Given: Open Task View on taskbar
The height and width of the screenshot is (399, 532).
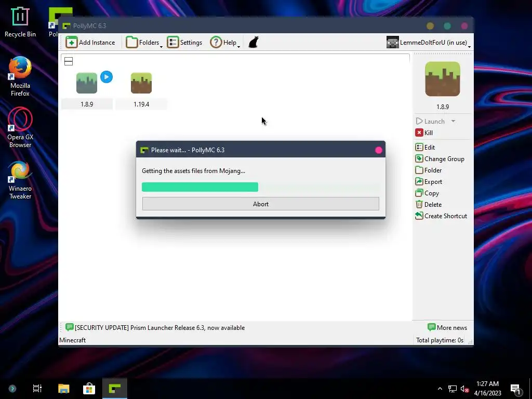Looking at the screenshot, I should [37, 389].
